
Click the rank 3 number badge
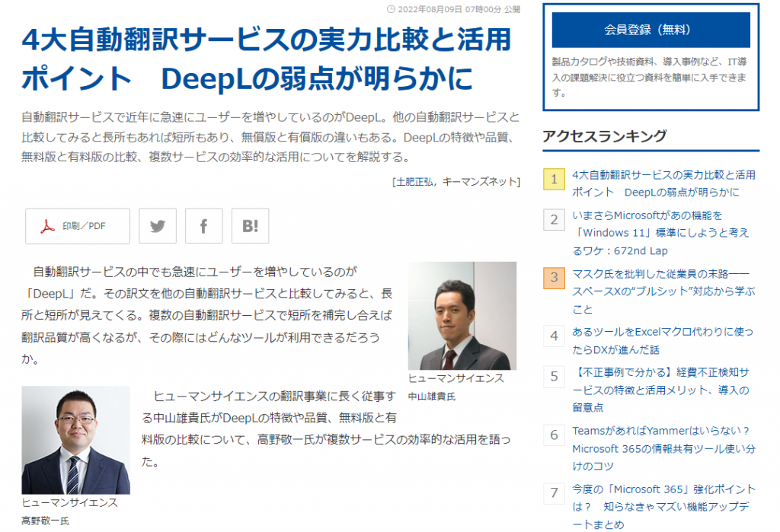tap(555, 278)
